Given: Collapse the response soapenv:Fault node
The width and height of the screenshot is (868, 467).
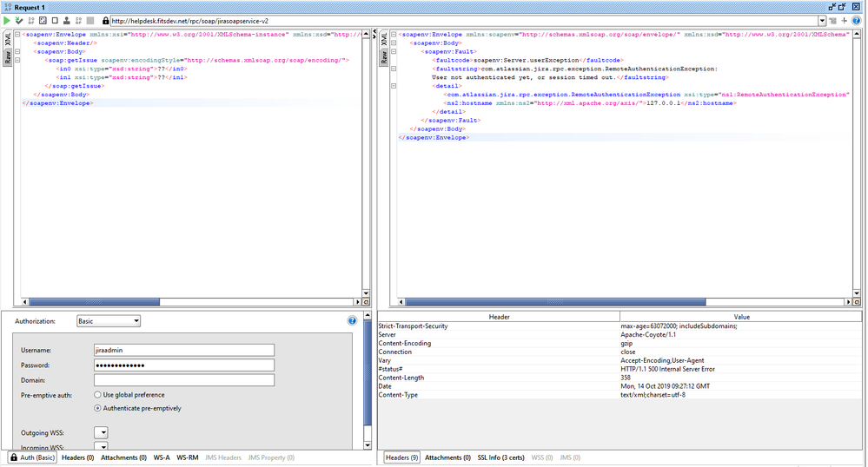Looking at the screenshot, I should pos(394,51).
